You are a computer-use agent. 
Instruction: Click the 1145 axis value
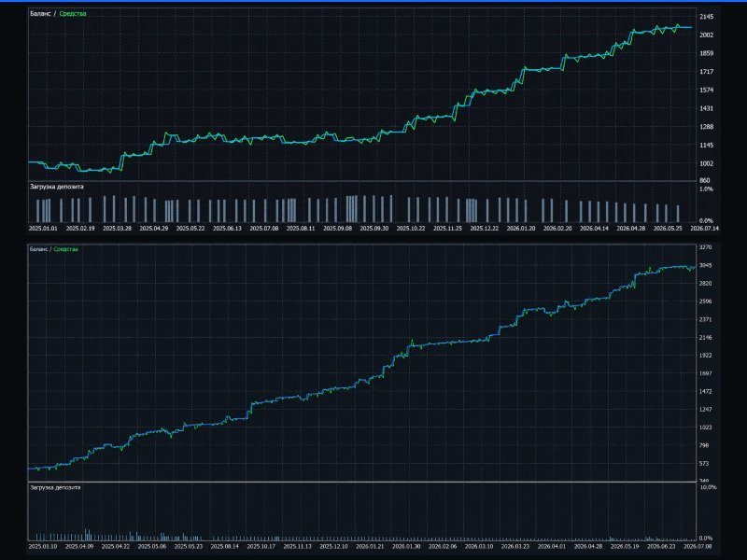tap(707, 146)
